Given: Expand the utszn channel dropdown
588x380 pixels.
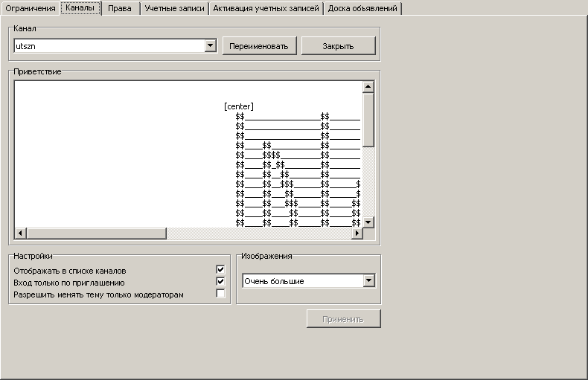Looking at the screenshot, I should [x=211, y=46].
